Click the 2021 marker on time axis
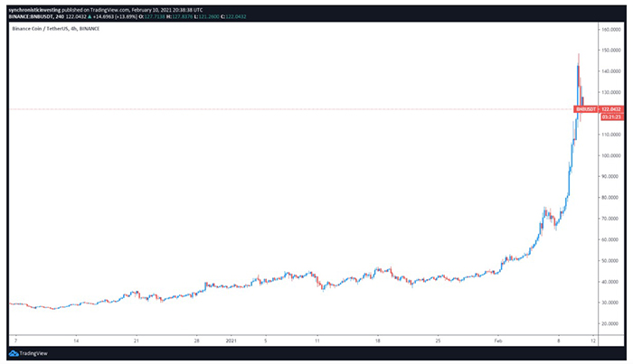 click(230, 341)
